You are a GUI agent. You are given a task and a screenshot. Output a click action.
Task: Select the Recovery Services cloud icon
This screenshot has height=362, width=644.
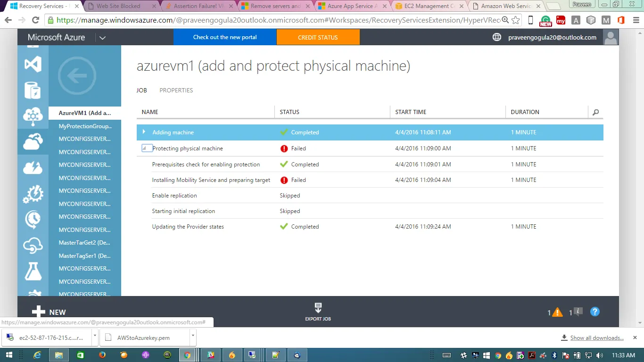point(33,141)
